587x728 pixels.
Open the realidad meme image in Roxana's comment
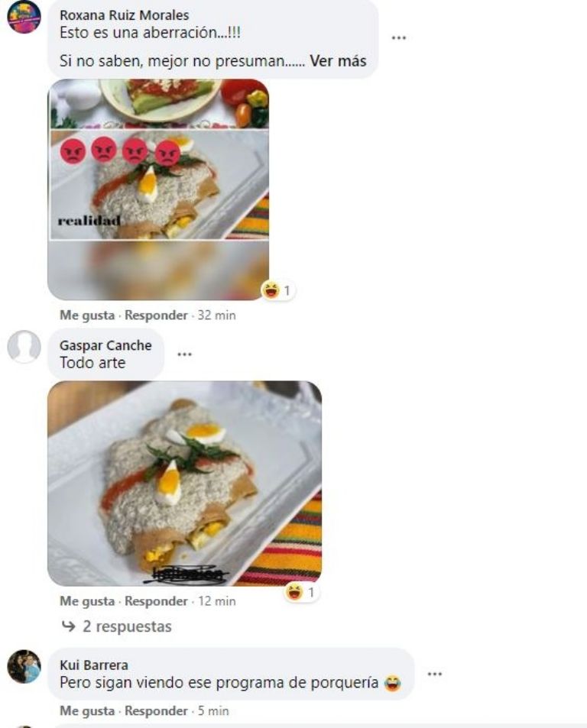point(158,189)
